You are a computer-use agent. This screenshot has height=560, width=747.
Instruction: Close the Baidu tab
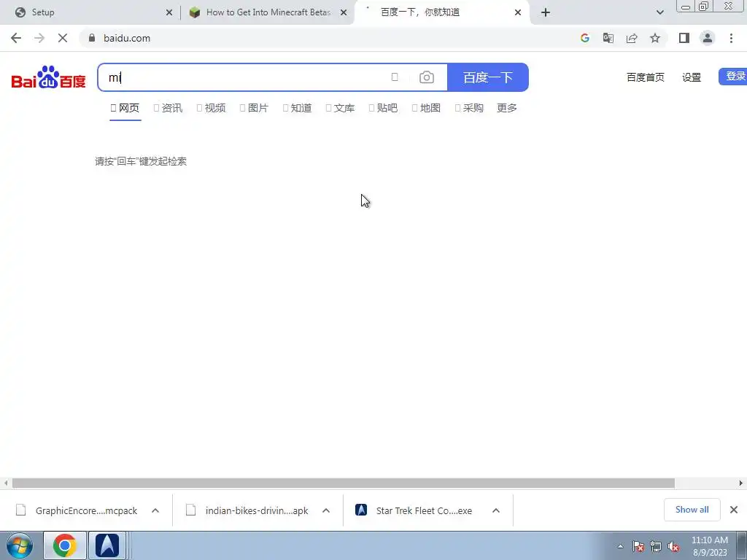pos(518,12)
